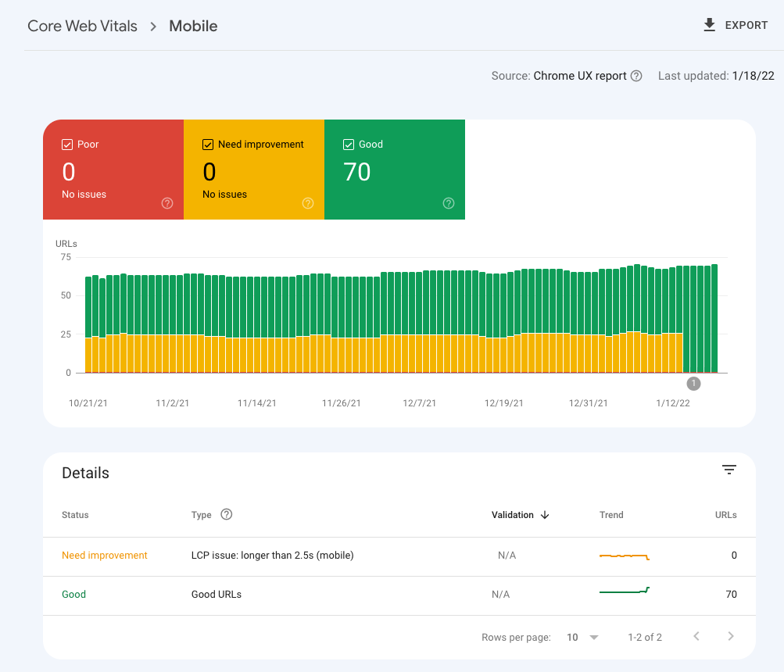Click the 'Chrome UX report' source text
This screenshot has height=672, width=784.
580,76
